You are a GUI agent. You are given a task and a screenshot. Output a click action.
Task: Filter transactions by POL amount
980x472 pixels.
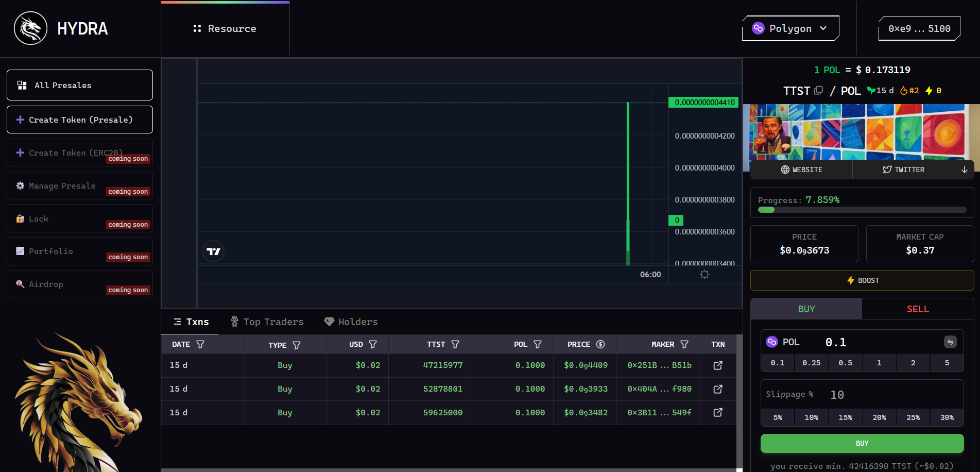[538, 344]
